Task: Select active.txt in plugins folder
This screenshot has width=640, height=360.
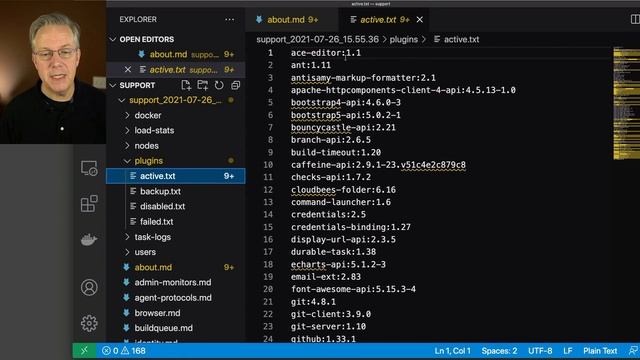Action: [x=176, y=176]
